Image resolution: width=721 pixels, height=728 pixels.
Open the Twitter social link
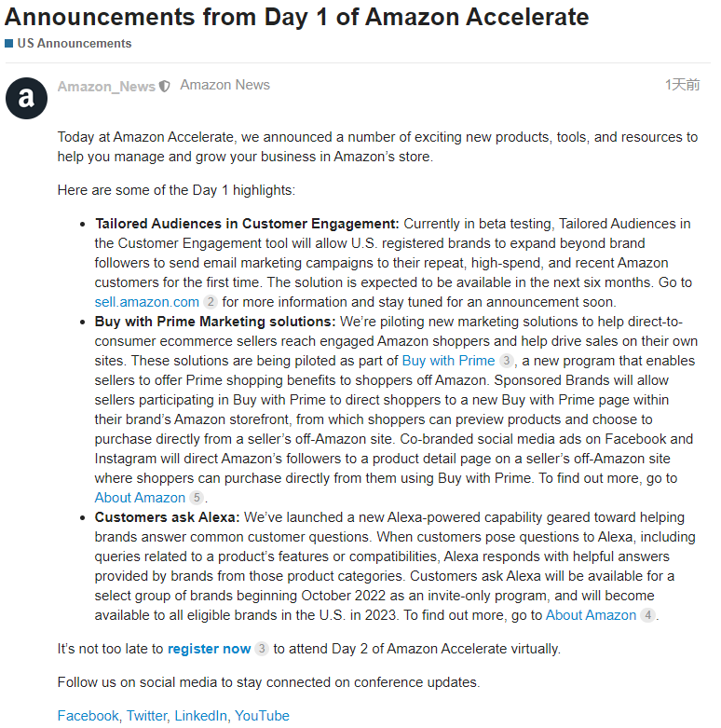point(146,716)
